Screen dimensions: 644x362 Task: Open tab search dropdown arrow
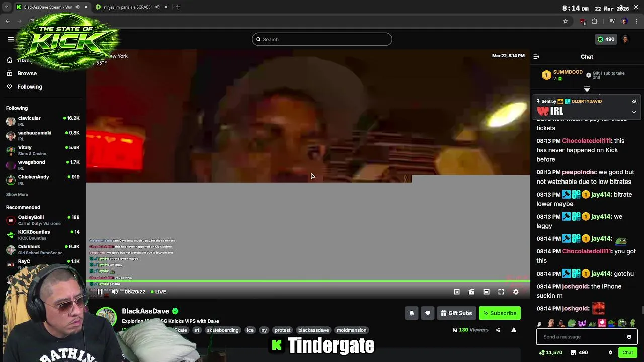pyautogui.click(x=7, y=7)
